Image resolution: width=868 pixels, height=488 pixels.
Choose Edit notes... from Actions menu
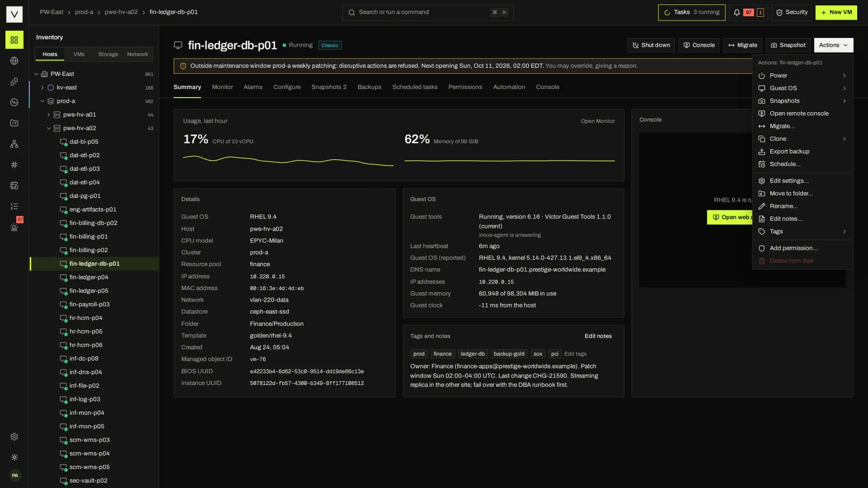pyautogui.click(x=802, y=219)
